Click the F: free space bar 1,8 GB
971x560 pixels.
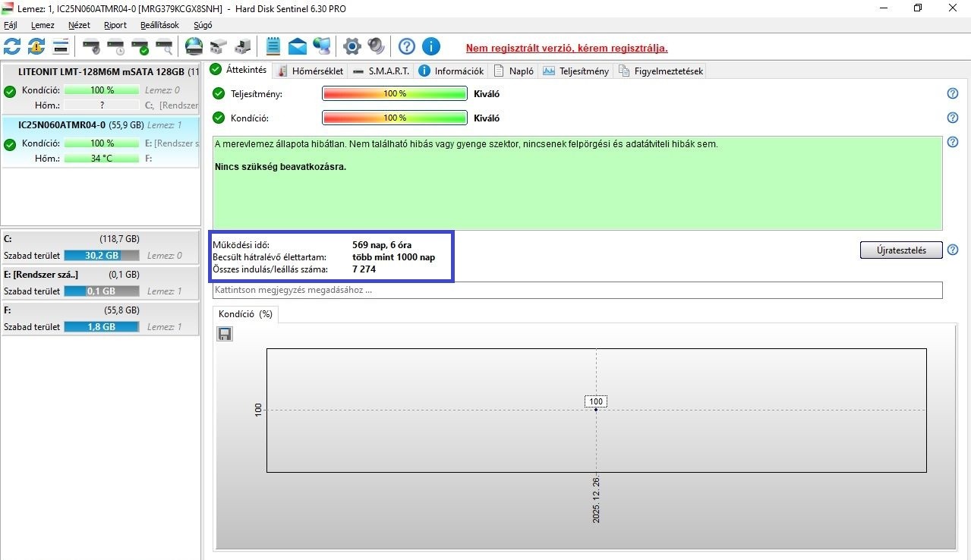point(102,327)
